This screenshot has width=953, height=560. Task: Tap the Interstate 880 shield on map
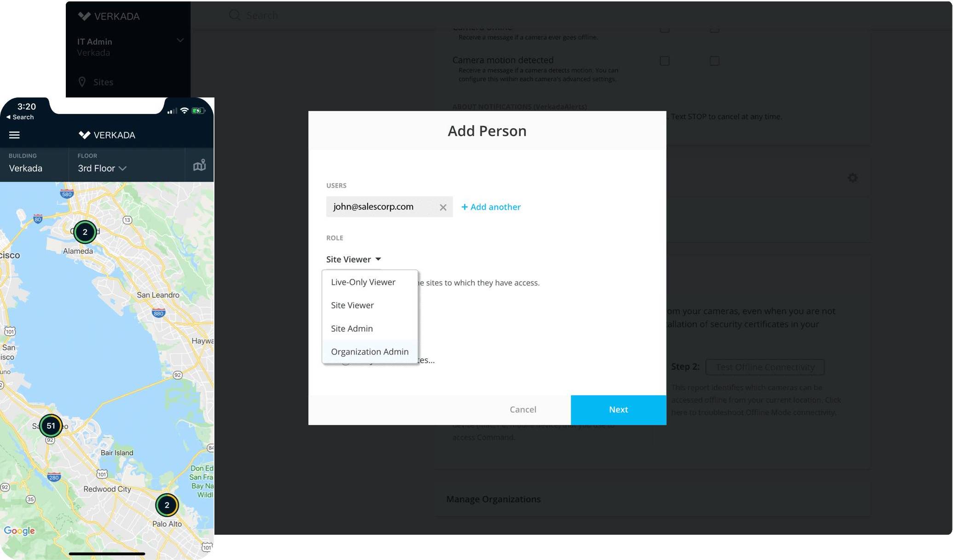(x=158, y=313)
